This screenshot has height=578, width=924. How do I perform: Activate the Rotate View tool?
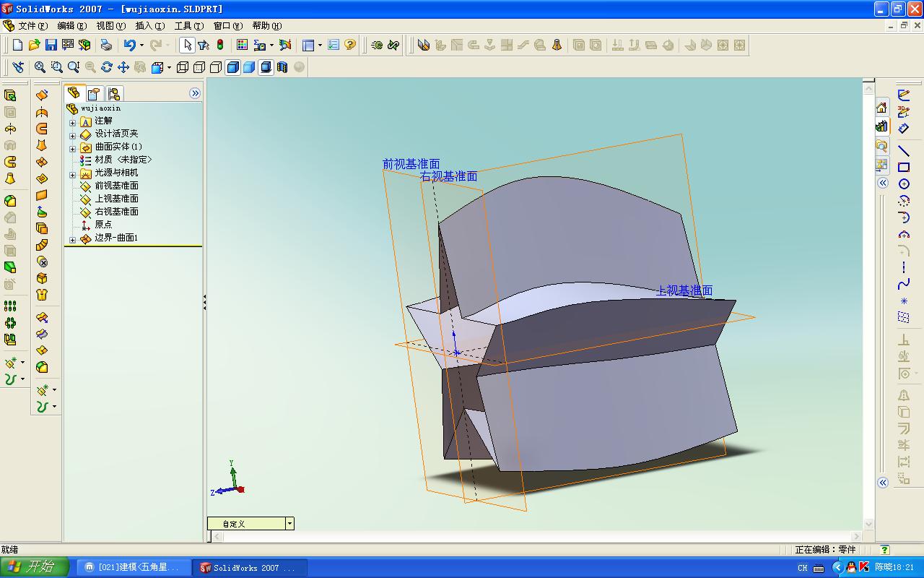coord(107,67)
